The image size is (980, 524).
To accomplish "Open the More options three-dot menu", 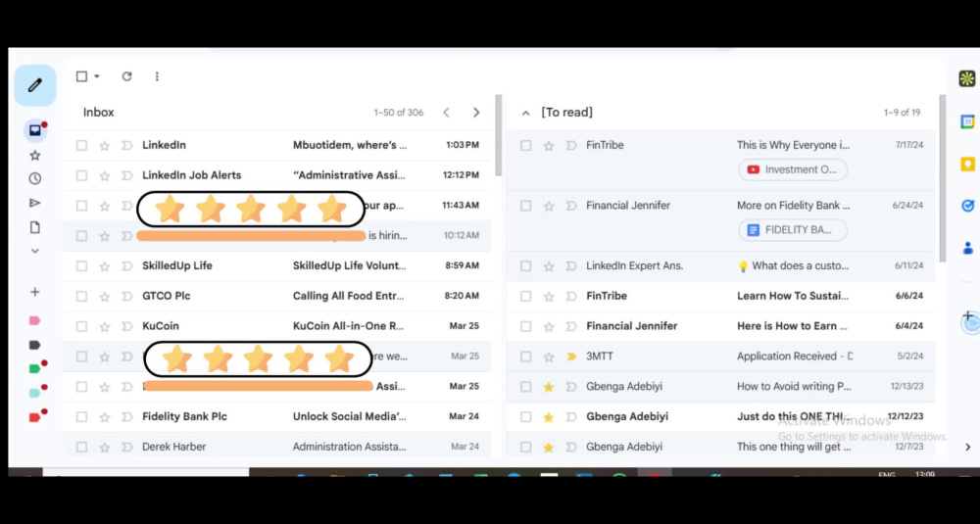I will tap(157, 76).
